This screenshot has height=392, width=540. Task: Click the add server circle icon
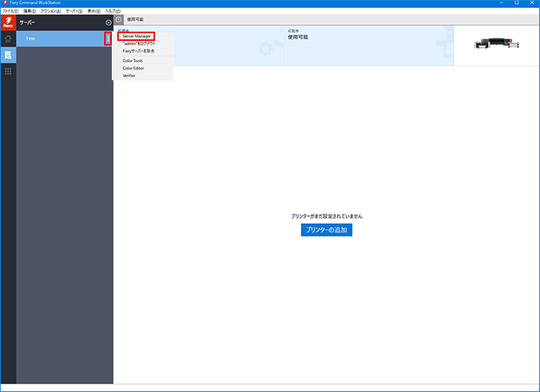109,22
